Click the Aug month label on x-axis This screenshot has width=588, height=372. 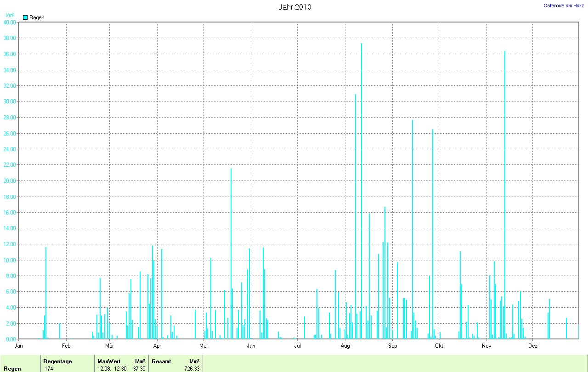point(345,345)
